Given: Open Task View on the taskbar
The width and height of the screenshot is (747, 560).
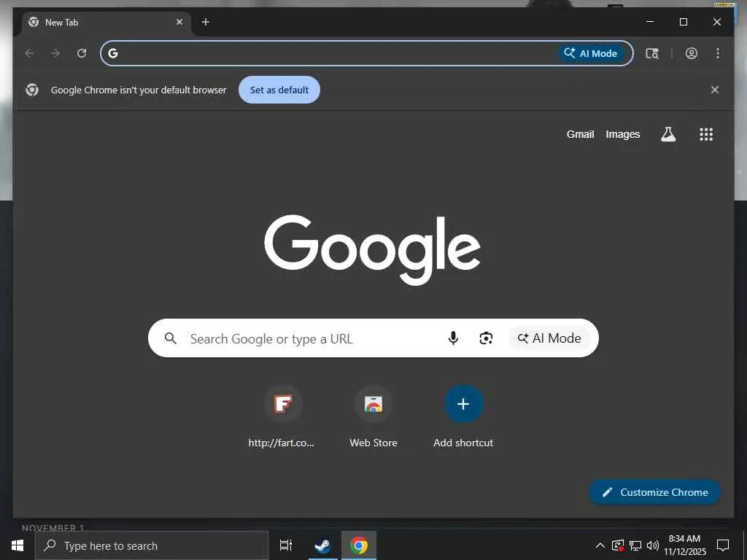Looking at the screenshot, I should (285, 545).
